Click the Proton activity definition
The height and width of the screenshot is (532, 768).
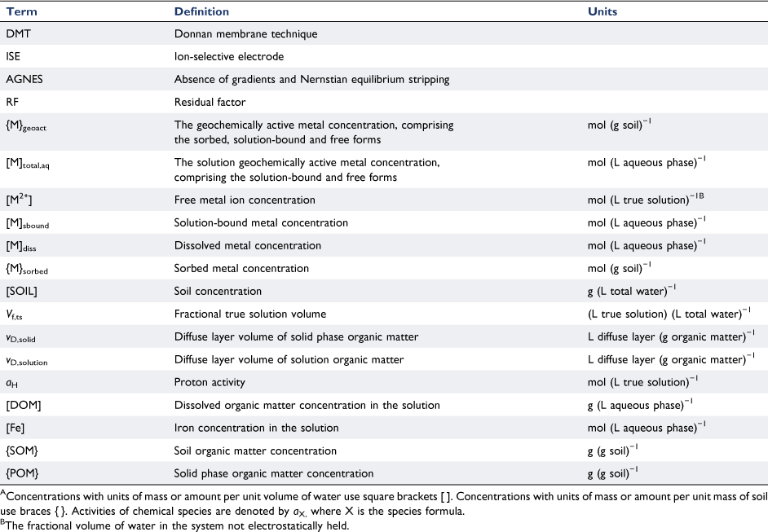[210, 382]
